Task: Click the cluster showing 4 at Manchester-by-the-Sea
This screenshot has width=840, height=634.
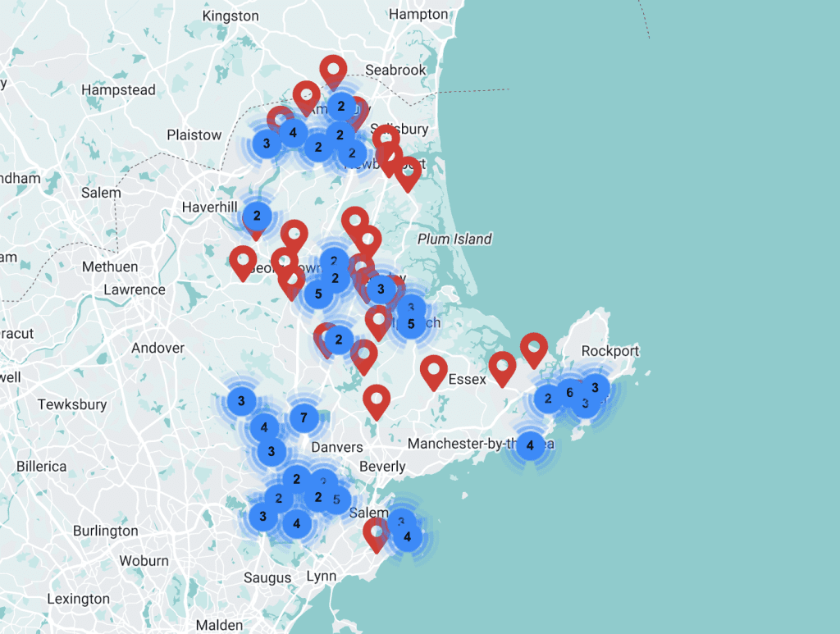Action: 530,445
